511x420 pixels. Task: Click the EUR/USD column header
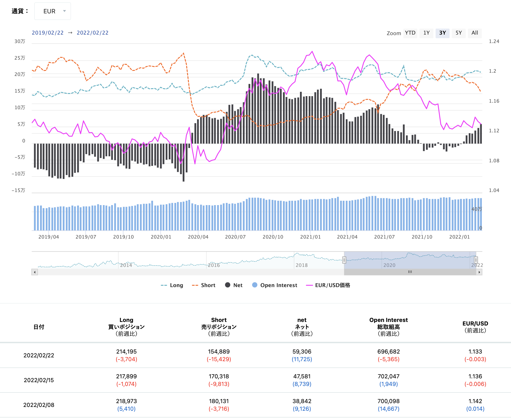coord(475,327)
